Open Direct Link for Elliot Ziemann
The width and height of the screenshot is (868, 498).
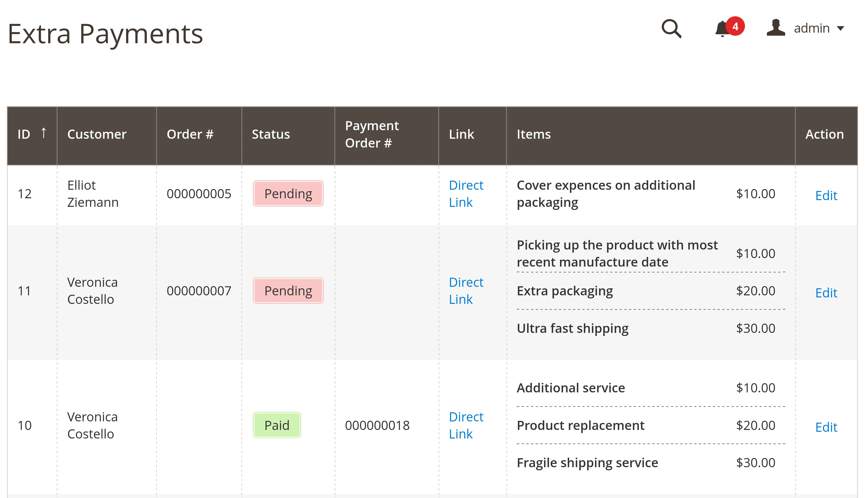[x=465, y=194]
